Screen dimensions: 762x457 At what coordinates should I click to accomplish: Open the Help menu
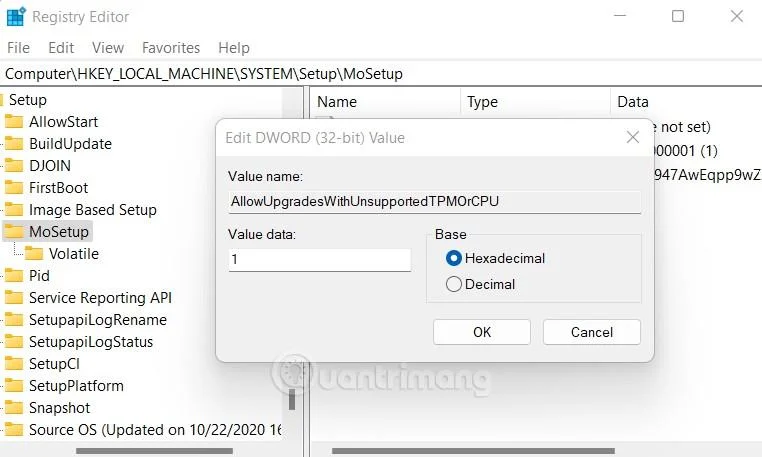click(x=234, y=48)
